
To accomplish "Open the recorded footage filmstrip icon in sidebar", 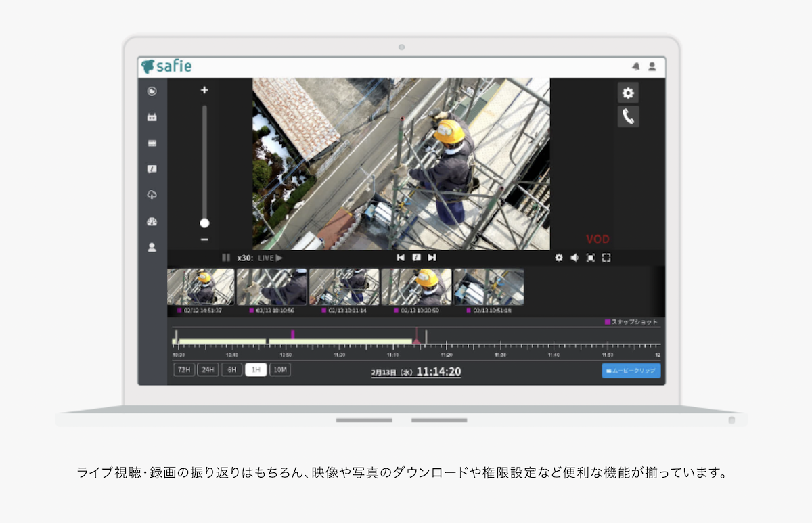I will click(152, 143).
